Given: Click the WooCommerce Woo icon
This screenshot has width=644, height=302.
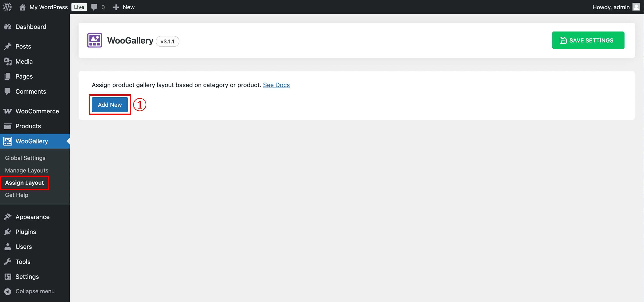Looking at the screenshot, I should tap(8, 111).
